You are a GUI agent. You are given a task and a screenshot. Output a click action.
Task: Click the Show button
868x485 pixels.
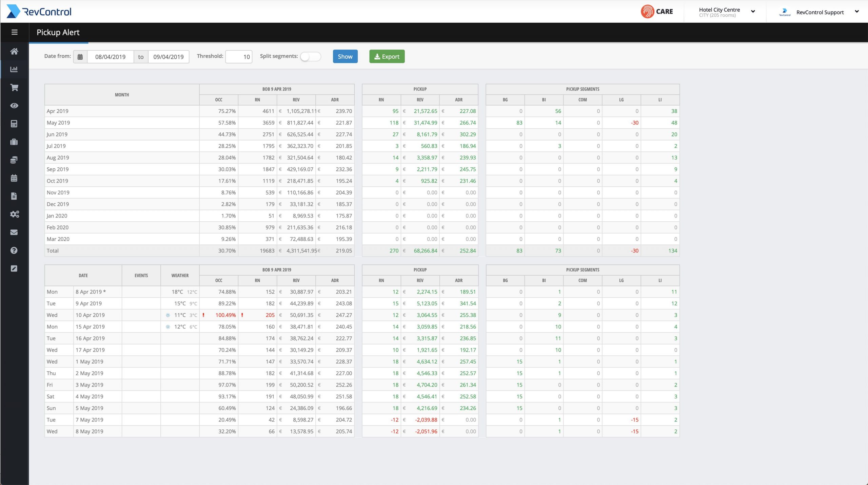345,56
